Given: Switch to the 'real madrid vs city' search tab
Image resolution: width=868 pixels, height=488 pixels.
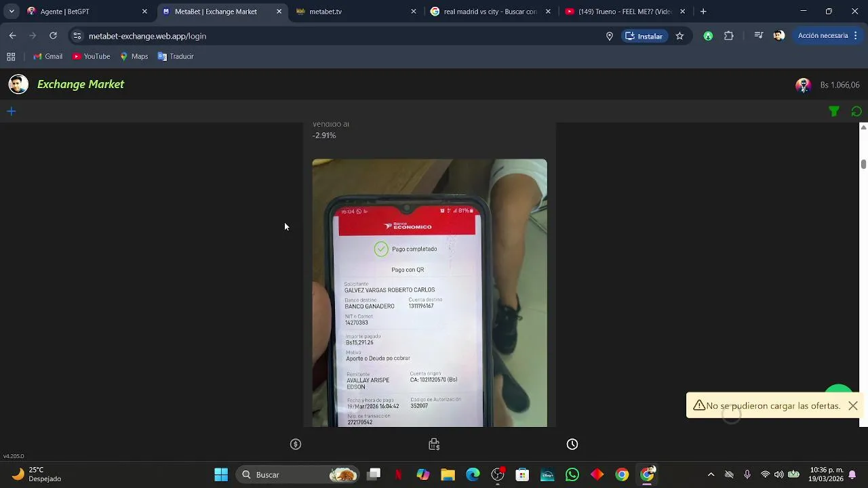Looking at the screenshot, I should click(x=490, y=12).
